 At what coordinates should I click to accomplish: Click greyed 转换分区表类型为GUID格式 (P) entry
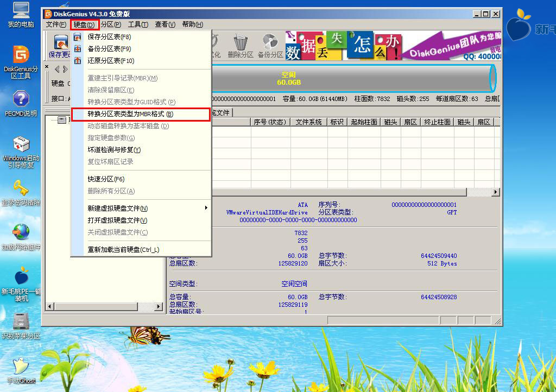[141, 102]
